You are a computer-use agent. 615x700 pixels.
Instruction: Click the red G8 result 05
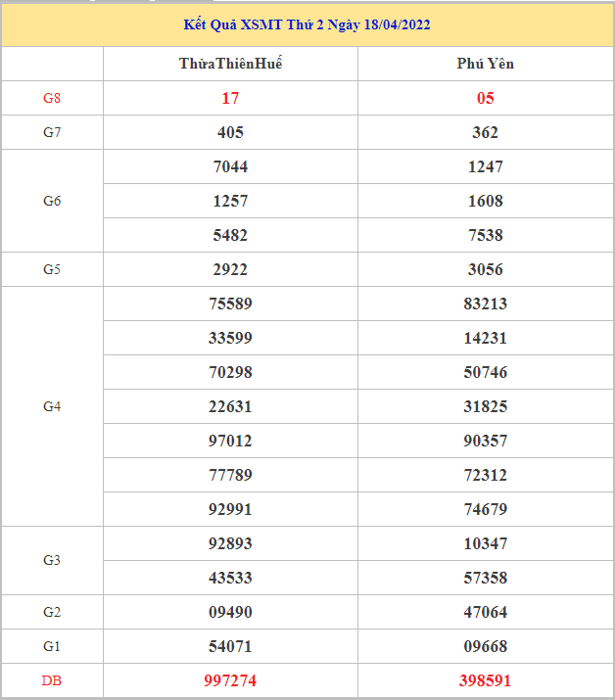pyautogui.click(x=485, y=98)
